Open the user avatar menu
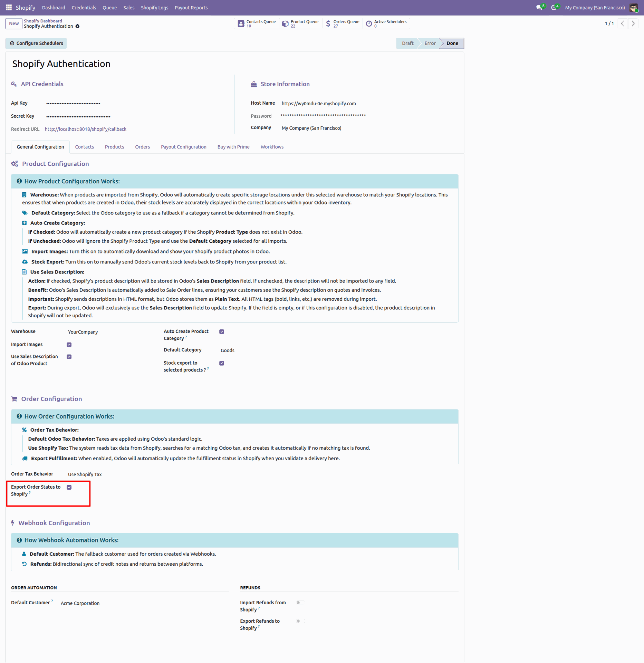The height and width of the screenshot is (663, 644). coord(634,8)
